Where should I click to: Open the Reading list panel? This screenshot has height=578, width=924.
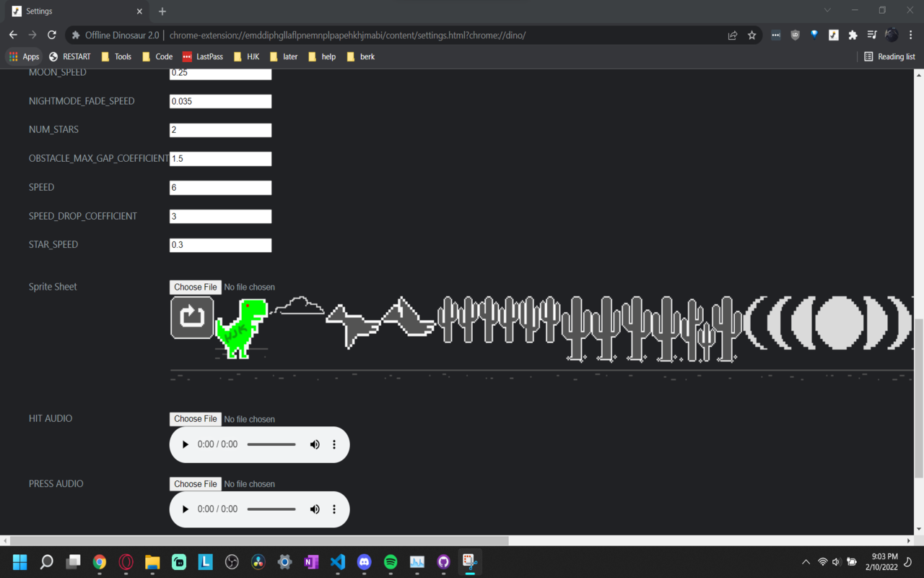point(889,56)
